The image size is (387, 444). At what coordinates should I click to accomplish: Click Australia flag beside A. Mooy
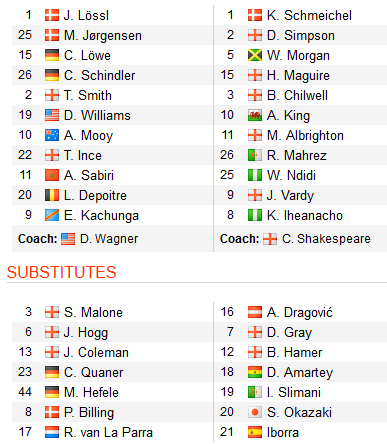[52, 135]
